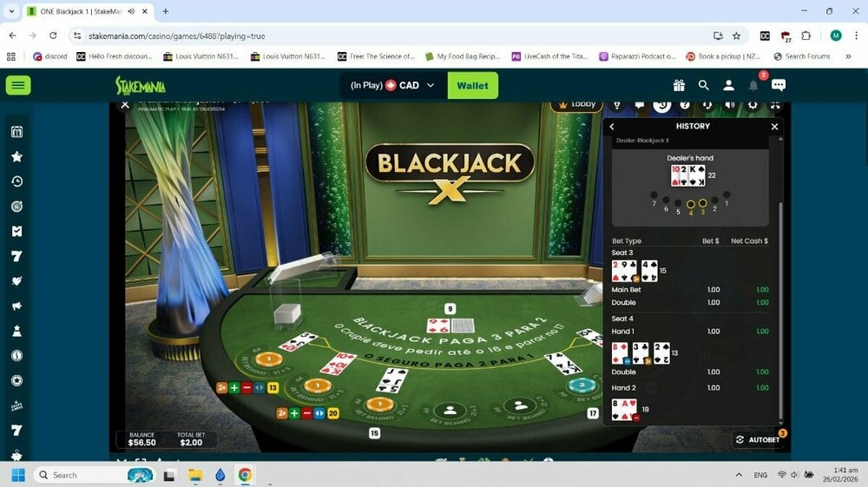The height and width of the screenshot is (487, 868).
Task: Click the Lobby button
Action: point(576,104)
